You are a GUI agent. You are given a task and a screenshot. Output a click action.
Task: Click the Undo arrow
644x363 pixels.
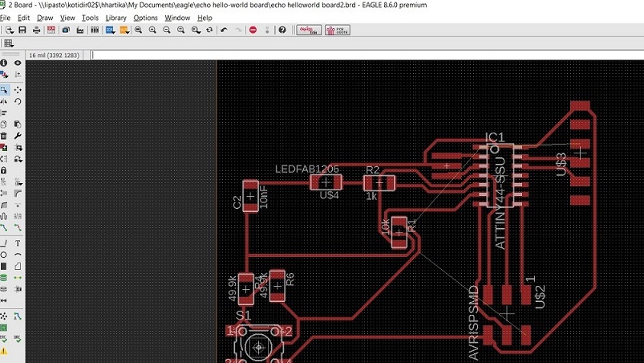pos(224,30)
